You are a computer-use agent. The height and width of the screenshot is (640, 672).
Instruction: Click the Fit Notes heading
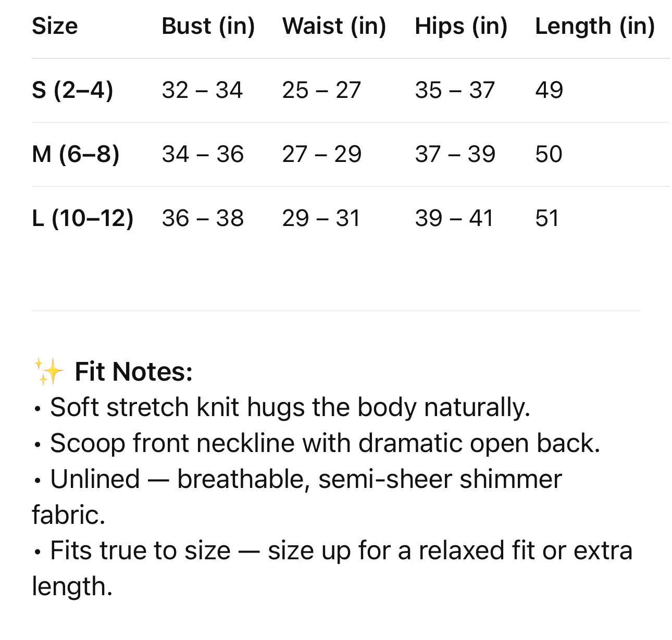(x=133, y=372)
